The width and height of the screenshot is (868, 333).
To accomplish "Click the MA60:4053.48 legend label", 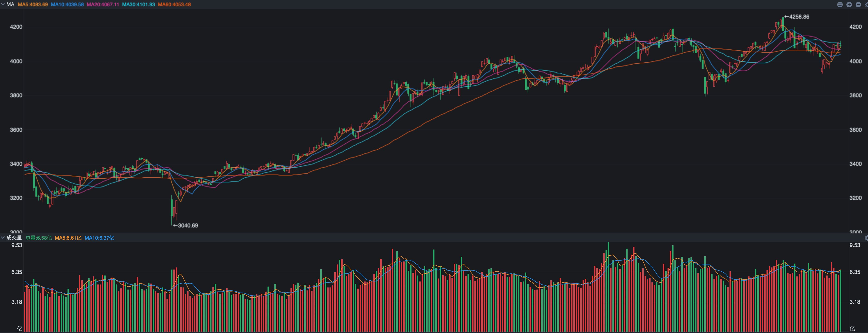I will pyautogui.click(x=174, y=4).
